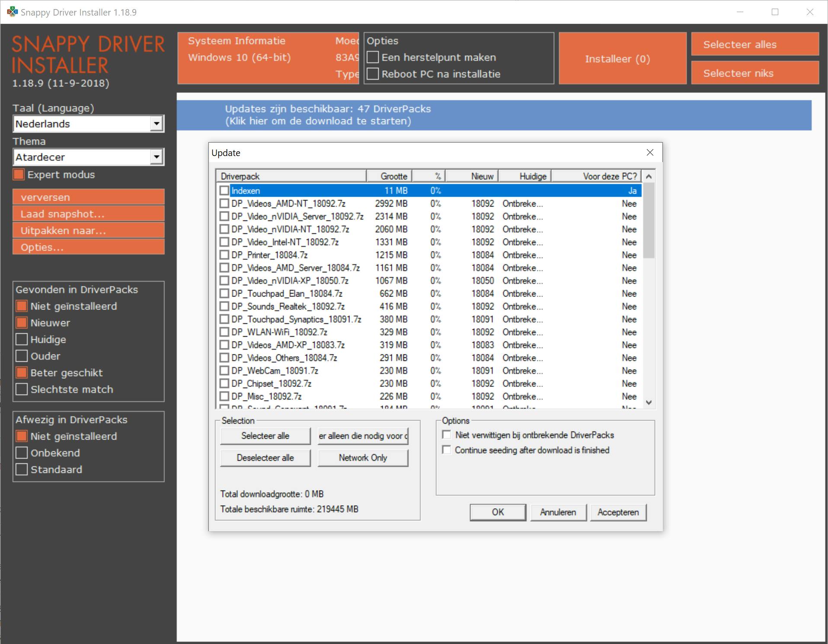Sort by Driverpack column header
Screen dimensions: 828x644
pyautogui.click(x=291, y=176)
